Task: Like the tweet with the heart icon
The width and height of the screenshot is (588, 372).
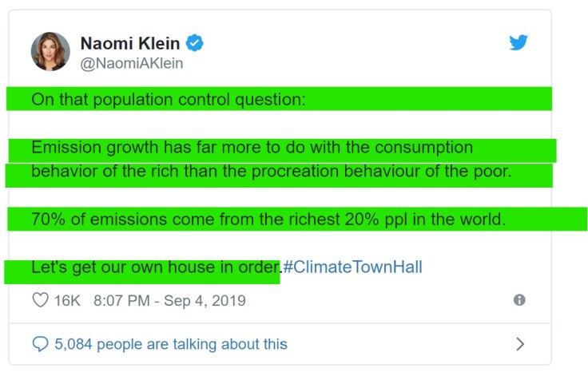Action: [40, 300]
